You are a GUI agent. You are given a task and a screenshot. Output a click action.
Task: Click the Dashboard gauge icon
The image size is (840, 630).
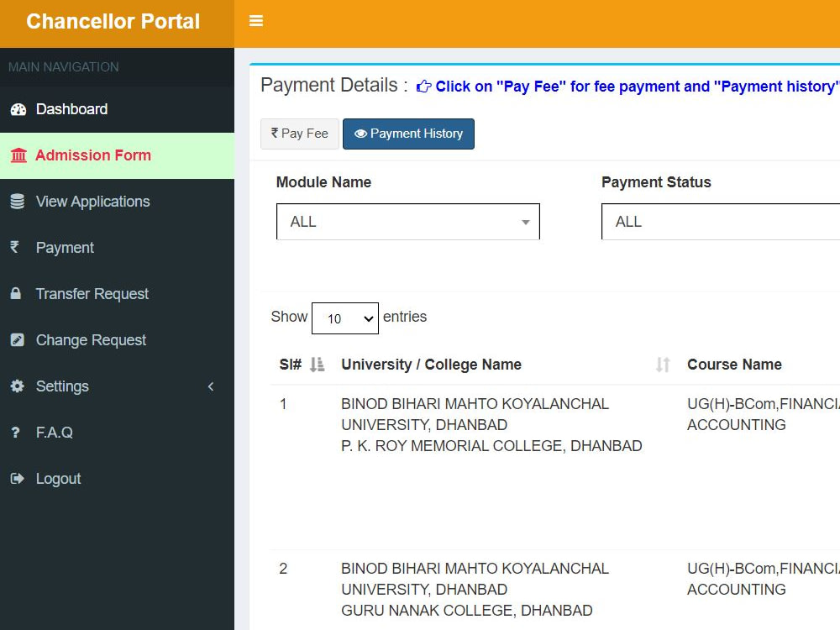[18, 109]
